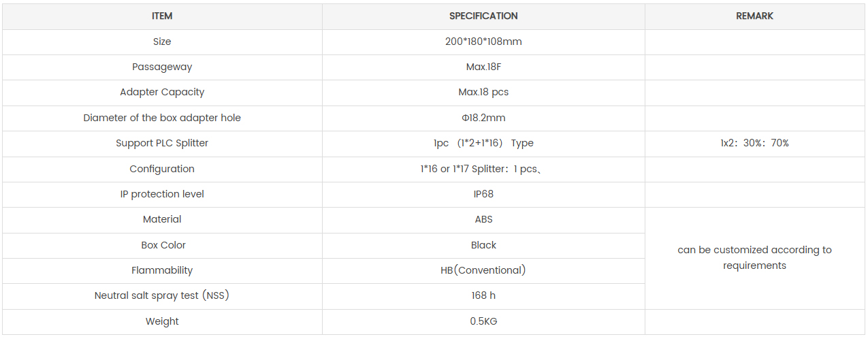The image size is (868, 339).
Task: Click the Max.18F specification cell
Action: click(x=483, y=67)
